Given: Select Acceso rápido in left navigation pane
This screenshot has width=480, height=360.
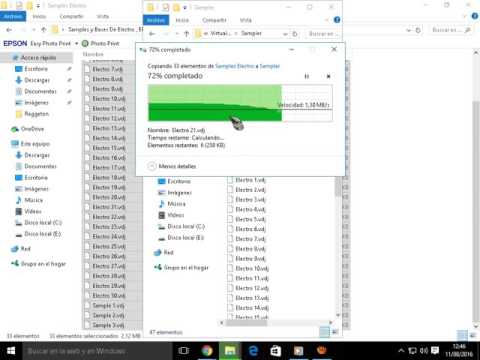Looking at the screenshot, I should click(38, 58).
